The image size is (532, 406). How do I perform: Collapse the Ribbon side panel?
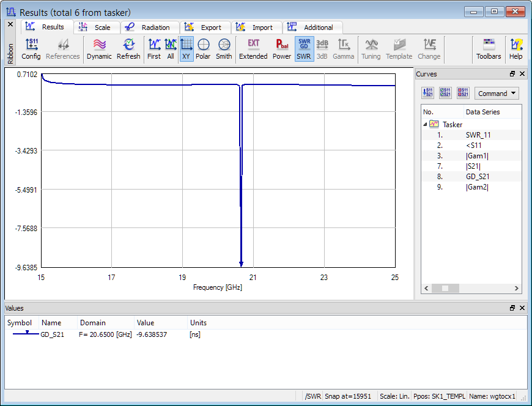pyautogui.click(x=10, y=24)
